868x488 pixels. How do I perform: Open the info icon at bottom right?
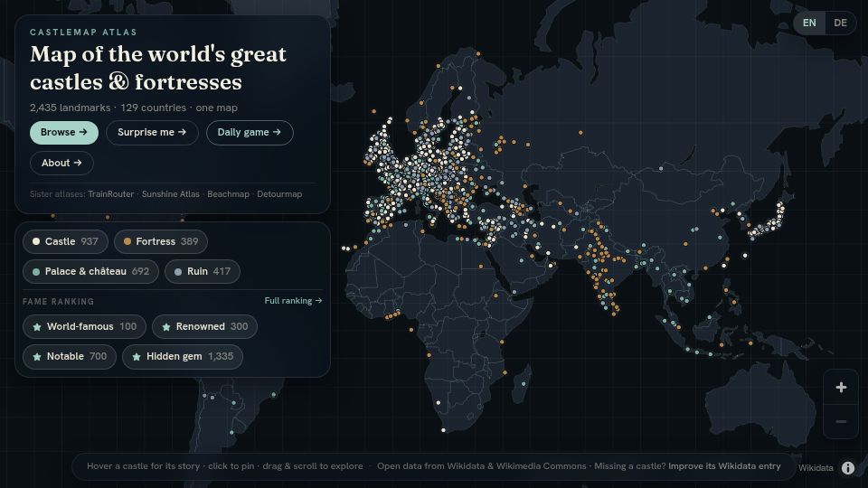click(x=848, y=467)
